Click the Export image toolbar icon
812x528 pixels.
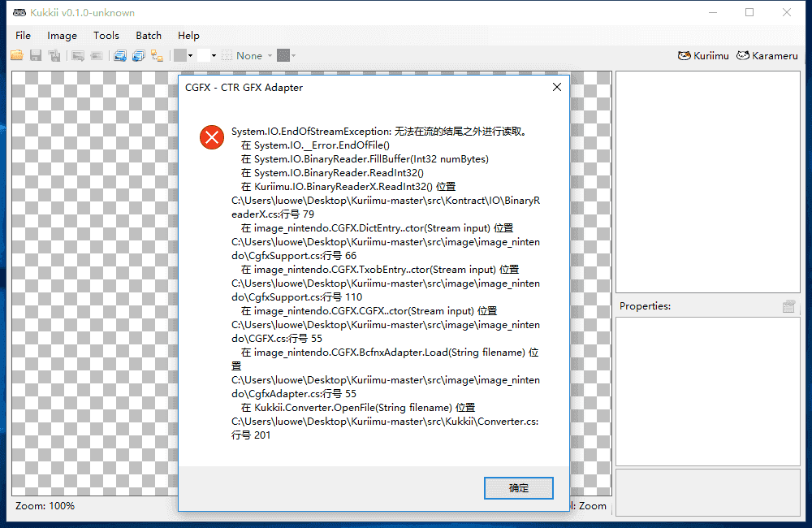tap(78, 55)
